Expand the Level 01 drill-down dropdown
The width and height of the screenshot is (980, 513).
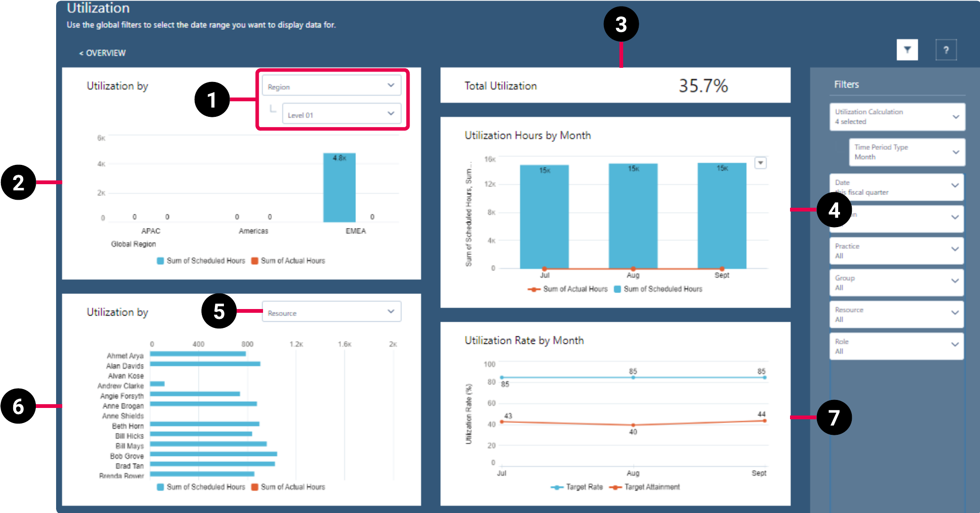point(343,114)
